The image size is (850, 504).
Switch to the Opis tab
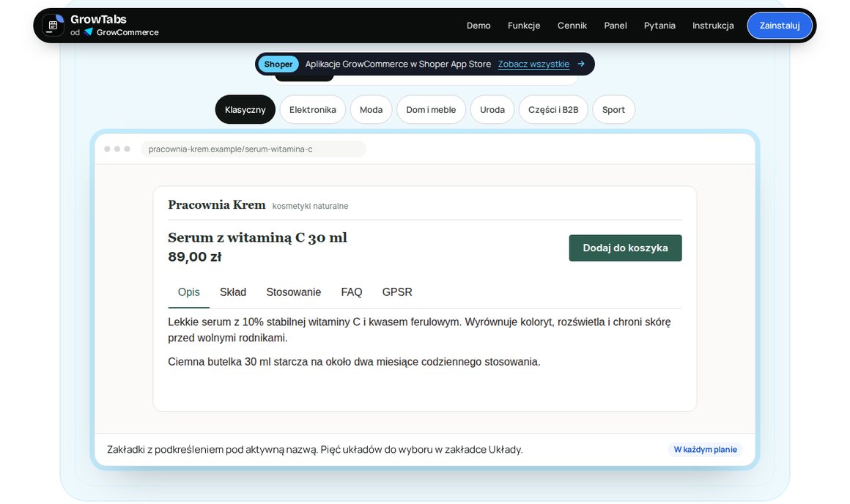188,292
